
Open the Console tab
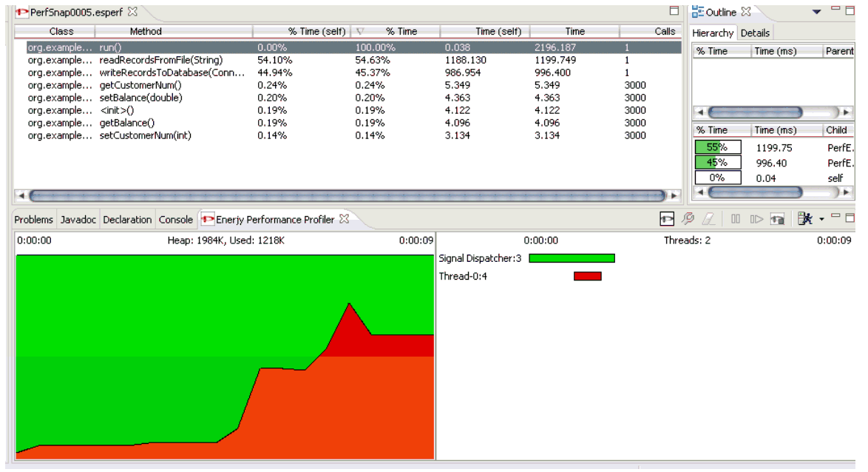point(176,220)
